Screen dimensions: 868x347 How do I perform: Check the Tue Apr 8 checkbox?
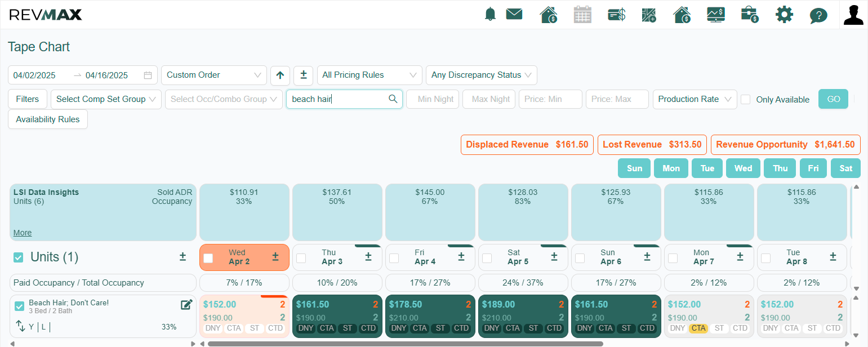[766, 258]
